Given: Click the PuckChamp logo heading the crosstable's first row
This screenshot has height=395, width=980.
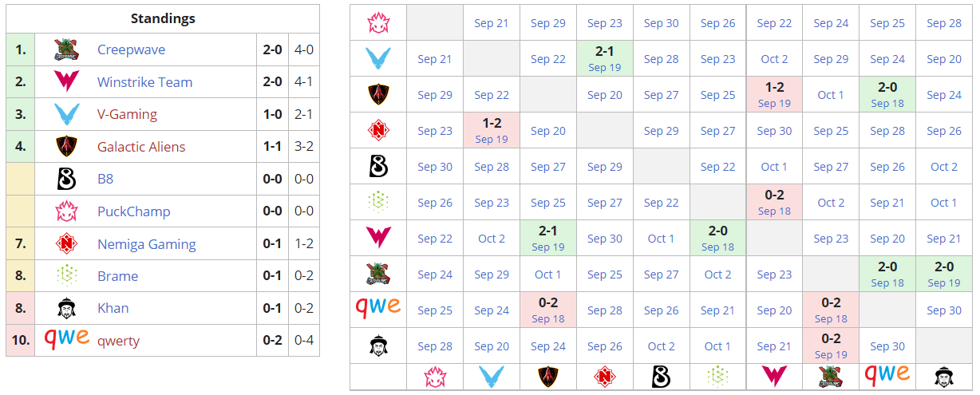Looking at the screenshot, I should tap(378, 23).
